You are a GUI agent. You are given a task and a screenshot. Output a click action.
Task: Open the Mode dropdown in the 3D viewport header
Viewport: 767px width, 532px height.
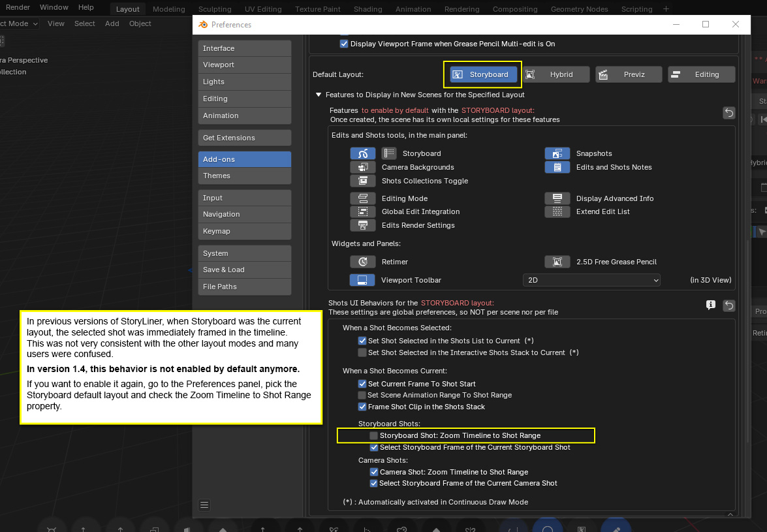(x=19, y=23)
